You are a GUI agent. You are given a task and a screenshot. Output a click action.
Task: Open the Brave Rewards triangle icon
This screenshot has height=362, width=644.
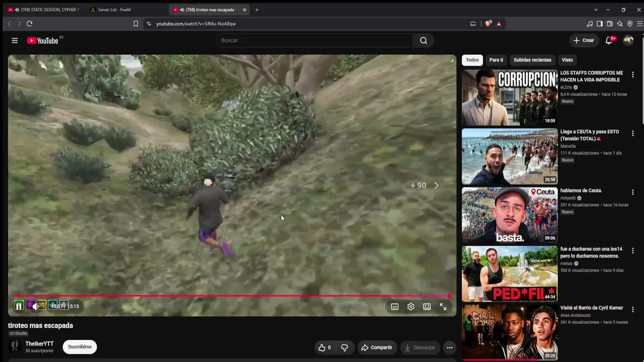[499, 24]
